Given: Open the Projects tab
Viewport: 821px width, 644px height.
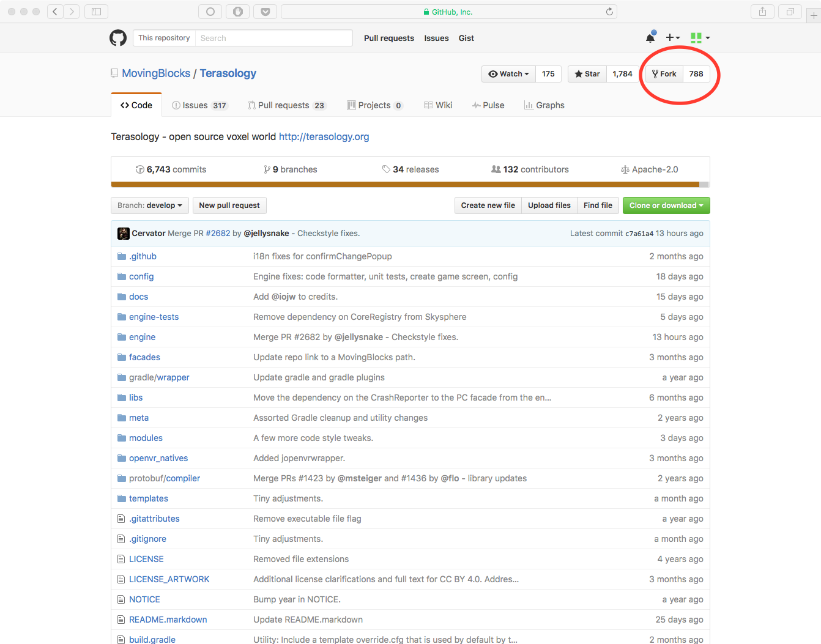Looking at the screenshot, I should point(374,105).
